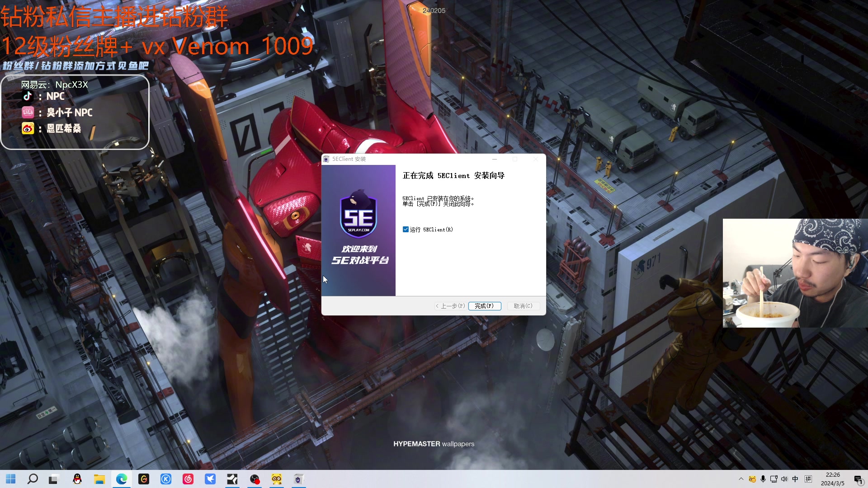
Task: Toggle the 运行 5EClient(R) checkbox
Action: point(406,230)
